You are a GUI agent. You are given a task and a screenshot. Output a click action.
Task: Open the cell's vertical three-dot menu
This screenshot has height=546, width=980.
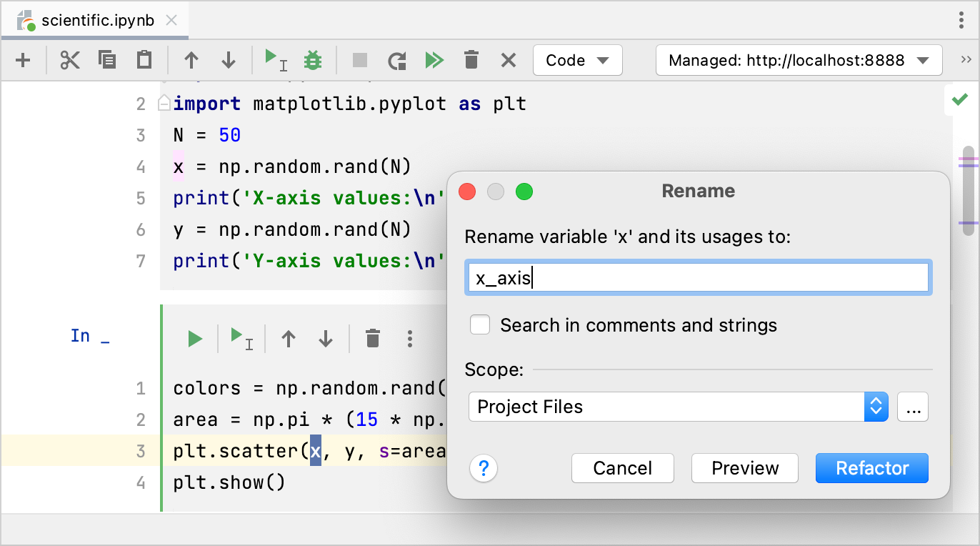click(409, 338)
